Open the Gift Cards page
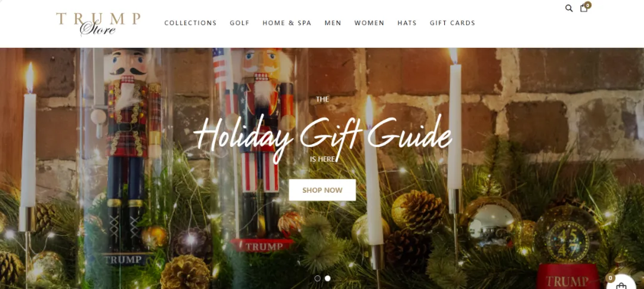The width and height of the screenshot is (644, 289). point(453,23)
